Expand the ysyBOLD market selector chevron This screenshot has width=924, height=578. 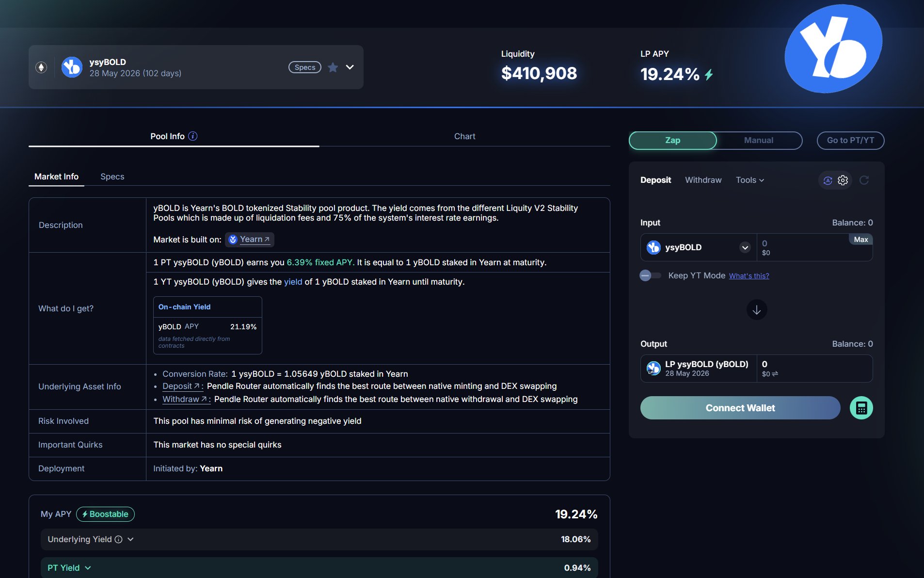coord(350,67)
